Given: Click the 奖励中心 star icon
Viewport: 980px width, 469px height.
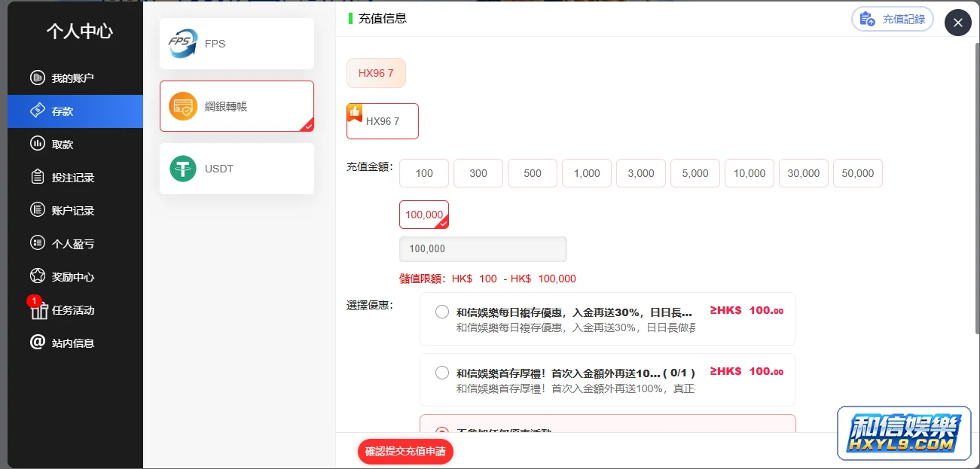Looking at the screenshot, I should pos(38,276).
